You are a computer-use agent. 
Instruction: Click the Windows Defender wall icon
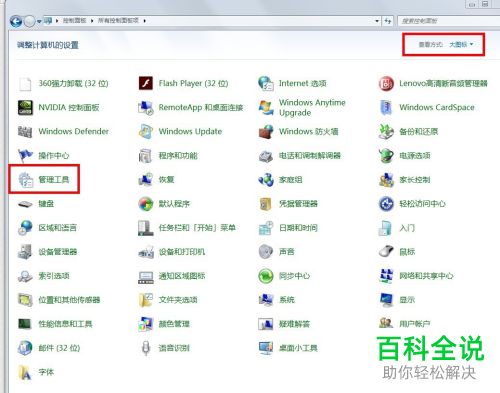click(25, 131)
